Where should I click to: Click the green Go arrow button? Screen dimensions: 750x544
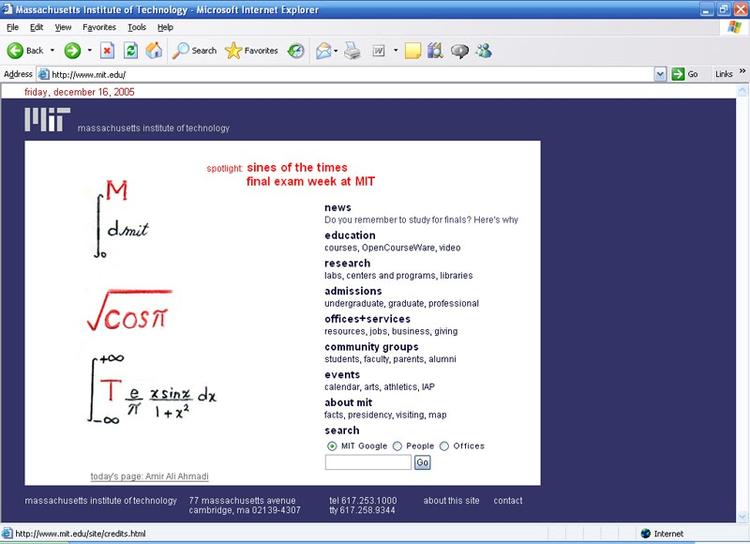[x=678, y=74]
